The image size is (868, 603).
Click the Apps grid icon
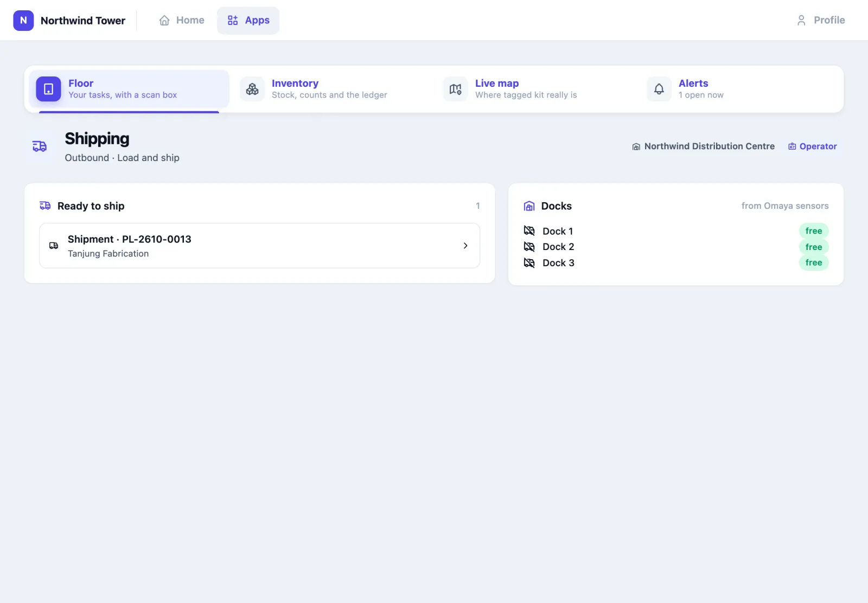[233, 21]
